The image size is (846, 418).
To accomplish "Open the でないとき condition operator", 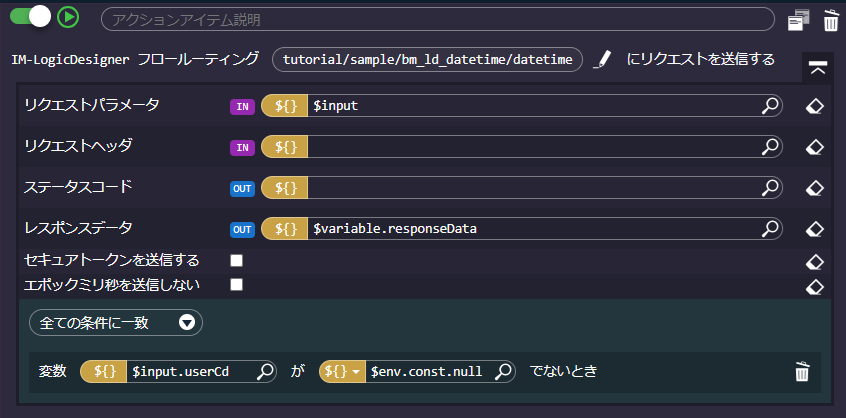I will (x=563, y=371).
